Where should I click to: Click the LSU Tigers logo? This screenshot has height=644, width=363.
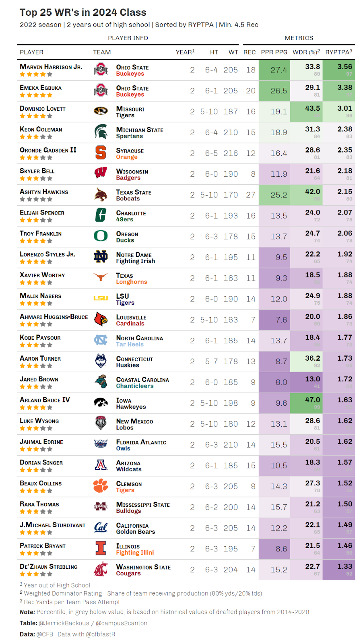[101, 298]
